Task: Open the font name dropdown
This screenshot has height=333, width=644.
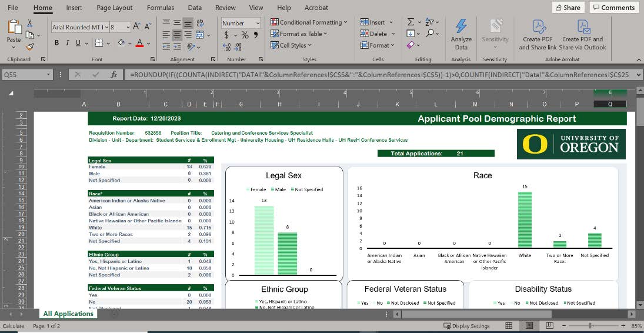Action: [x=107, y=27]
